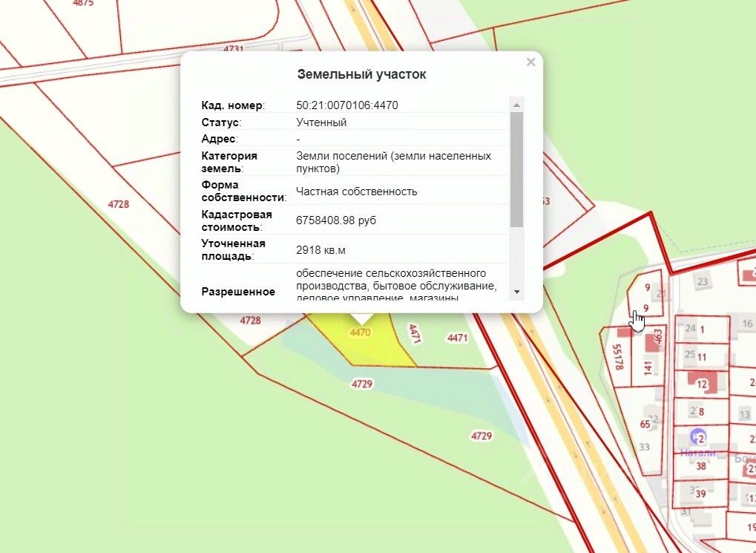Image resolution: width=756 pixels, height=553 pixels.
Task: Click the lower 4729 parcel label
Action: pyautogui.click(x=481, y=436)
